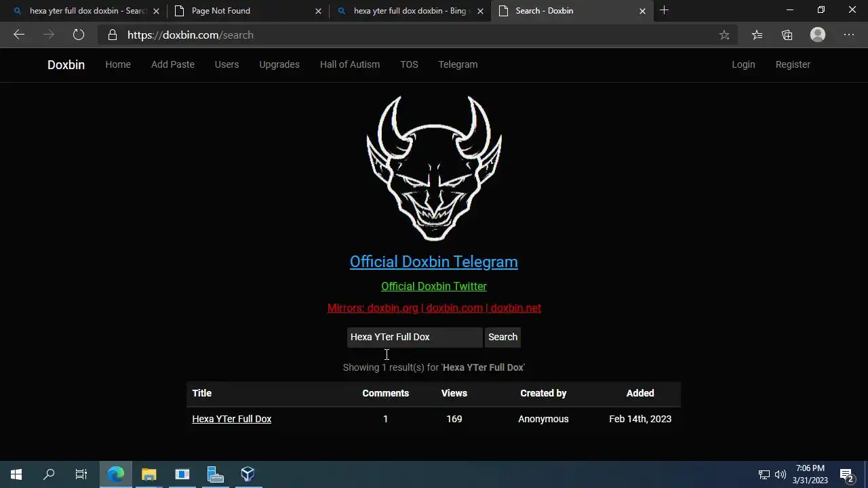Image resolution: width=868 pixels, height=488 pixels.
Task: Open a new browser tab with the plus
Action: 665,10
